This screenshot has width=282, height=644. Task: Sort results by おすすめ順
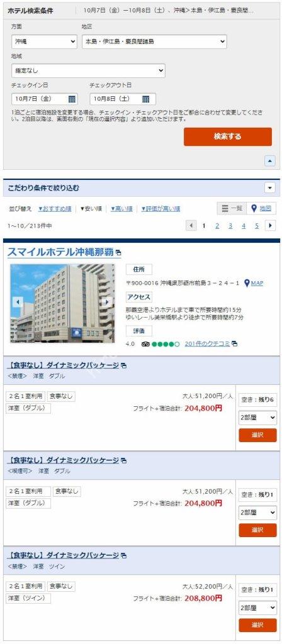pos(54,209)
